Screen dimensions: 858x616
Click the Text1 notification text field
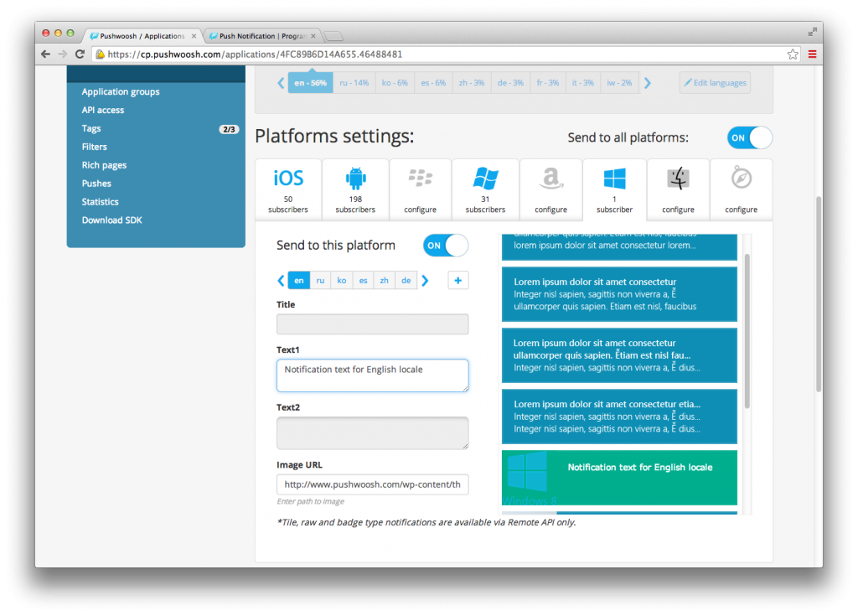(x=372, y=375)
